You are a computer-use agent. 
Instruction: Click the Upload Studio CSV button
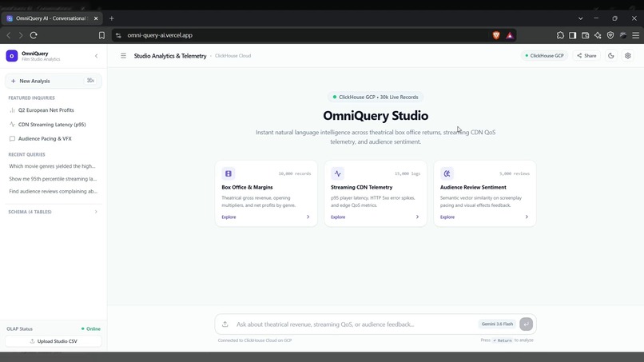click(x=54, y=341)
